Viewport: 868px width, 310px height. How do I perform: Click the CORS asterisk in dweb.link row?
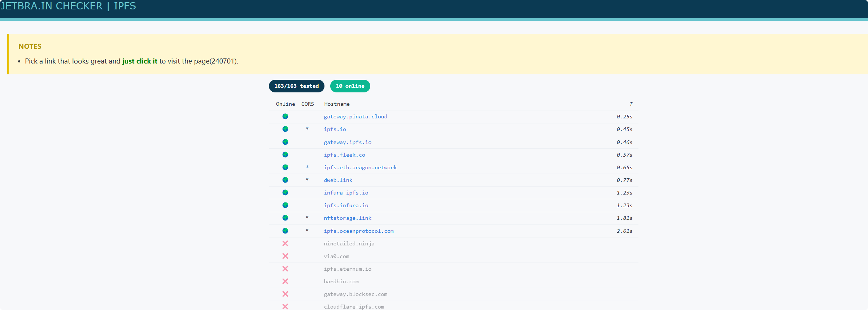(x=307, y=180)
